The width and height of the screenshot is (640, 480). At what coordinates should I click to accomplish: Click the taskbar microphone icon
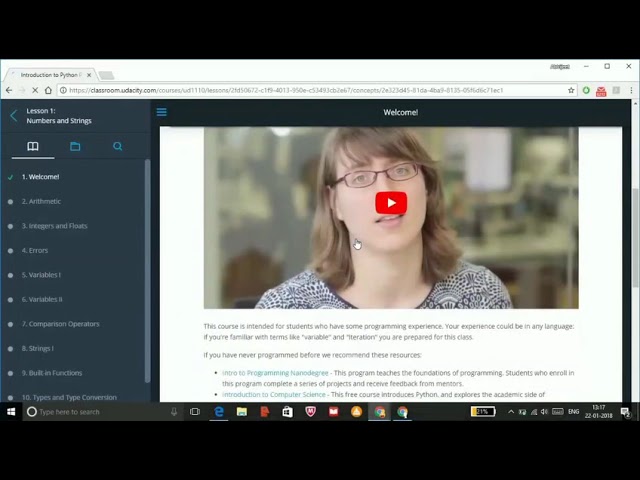[x=174, y=412]
